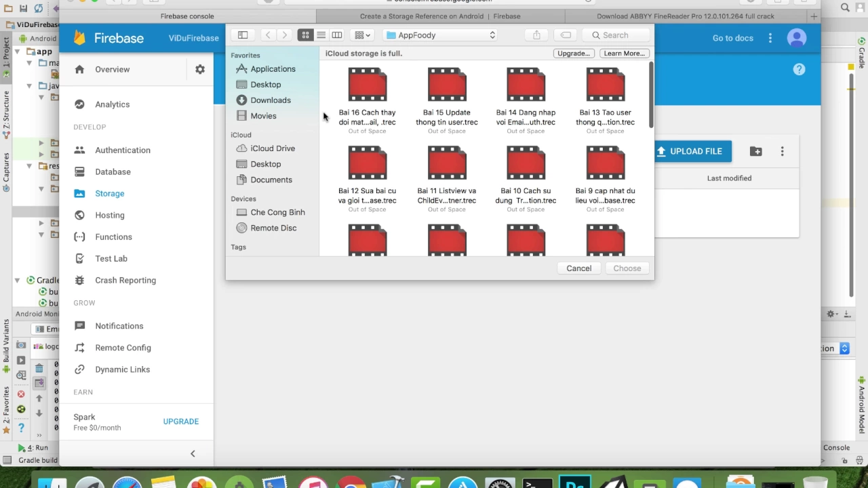Create new folder in Storage

click(755, 151)
